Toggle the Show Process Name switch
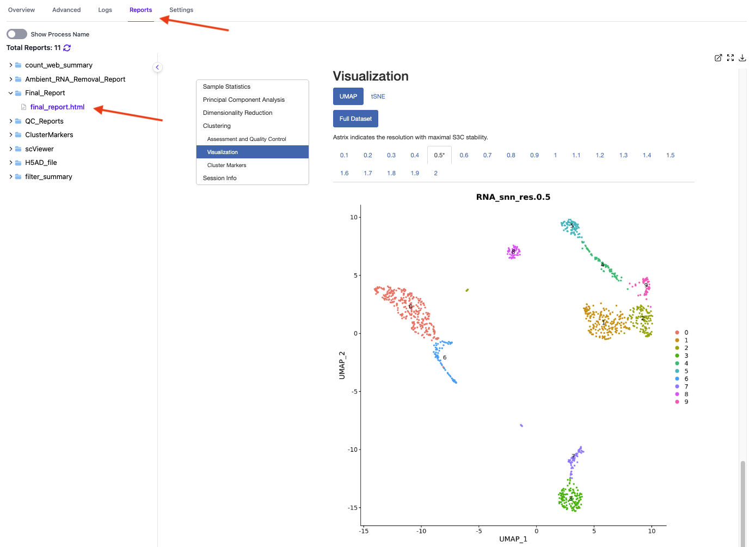756x547 pixels. click(x=17, y=34)
